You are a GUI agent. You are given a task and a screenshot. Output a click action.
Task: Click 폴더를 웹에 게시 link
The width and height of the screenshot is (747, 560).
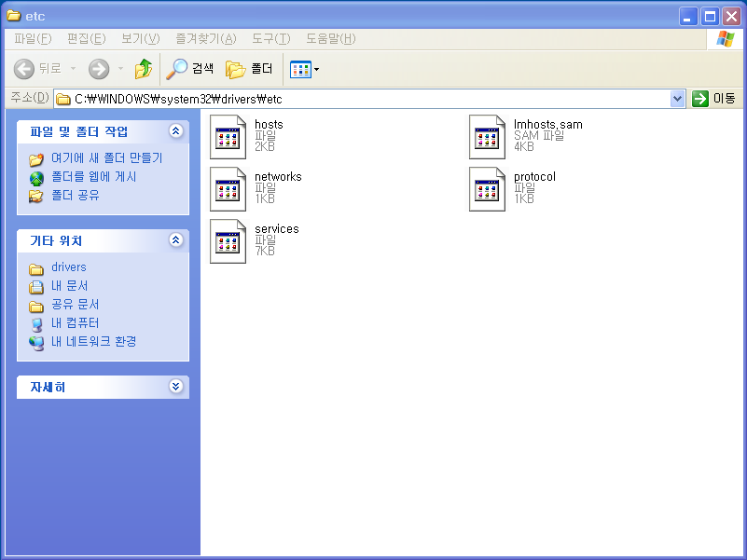94,177
